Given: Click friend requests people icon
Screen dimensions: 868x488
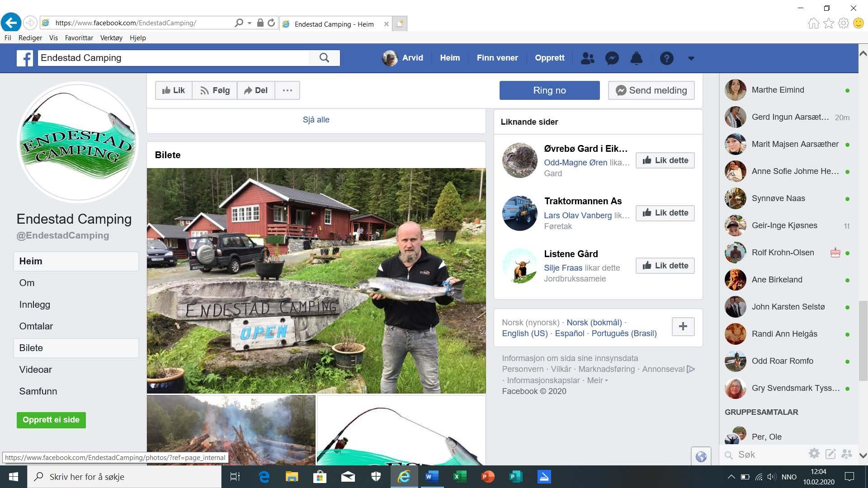Looking at the screenshot, I should (587, 58).
